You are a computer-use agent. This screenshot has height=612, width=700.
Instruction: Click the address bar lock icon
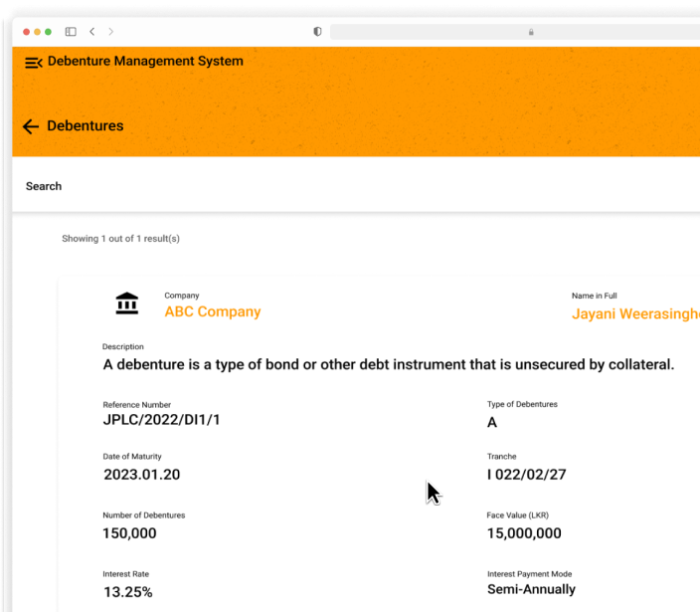[x=531, y=32]
